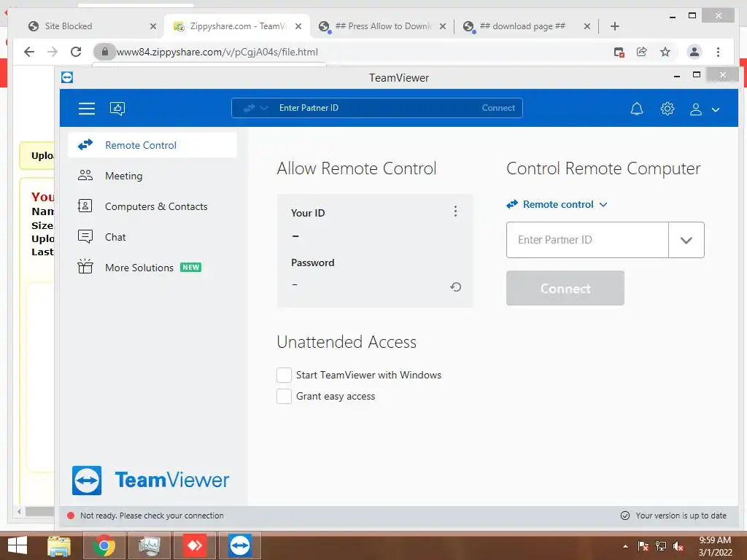Open AnyDesk red taskbar icon
The height and width of the screenshot is (560, 747).
point(194,545)
